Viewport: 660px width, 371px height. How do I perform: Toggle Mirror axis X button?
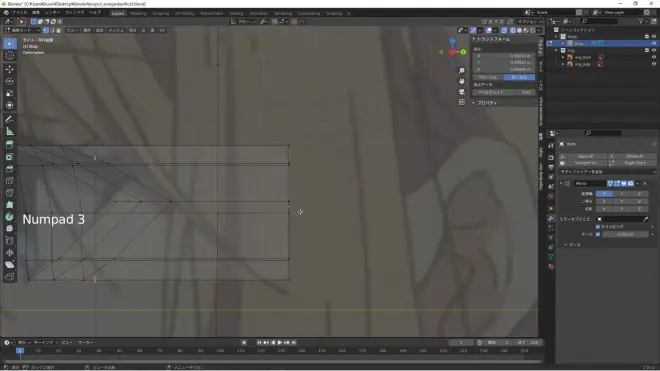(x=604, y=194)
